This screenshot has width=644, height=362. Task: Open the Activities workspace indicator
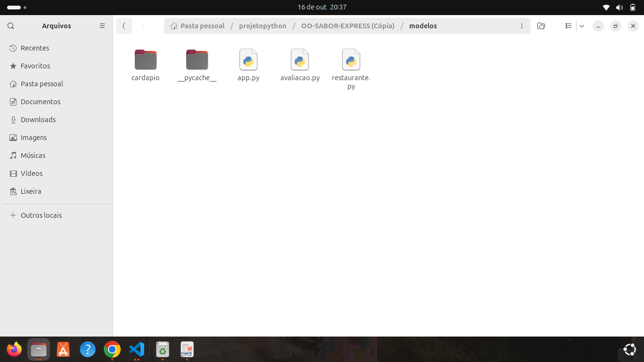(x=17, y=8)
